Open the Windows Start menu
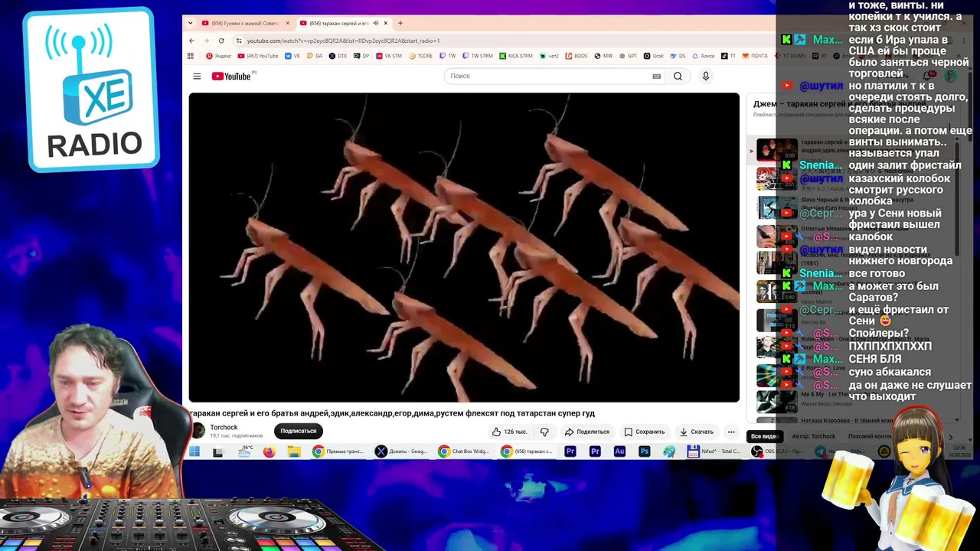Viewport: 980px width, 551px height. point(194,452)
